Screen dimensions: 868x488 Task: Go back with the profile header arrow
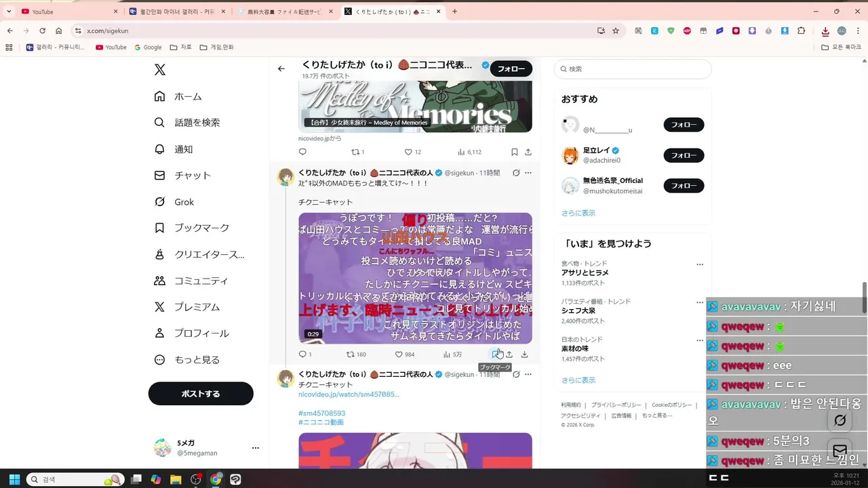pos(281,68)
